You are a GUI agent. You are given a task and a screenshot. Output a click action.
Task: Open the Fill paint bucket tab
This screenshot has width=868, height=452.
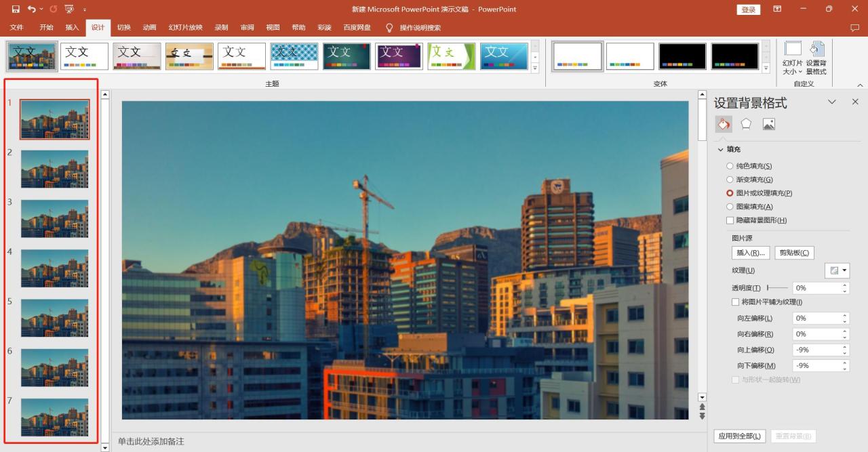coord(724,124)
